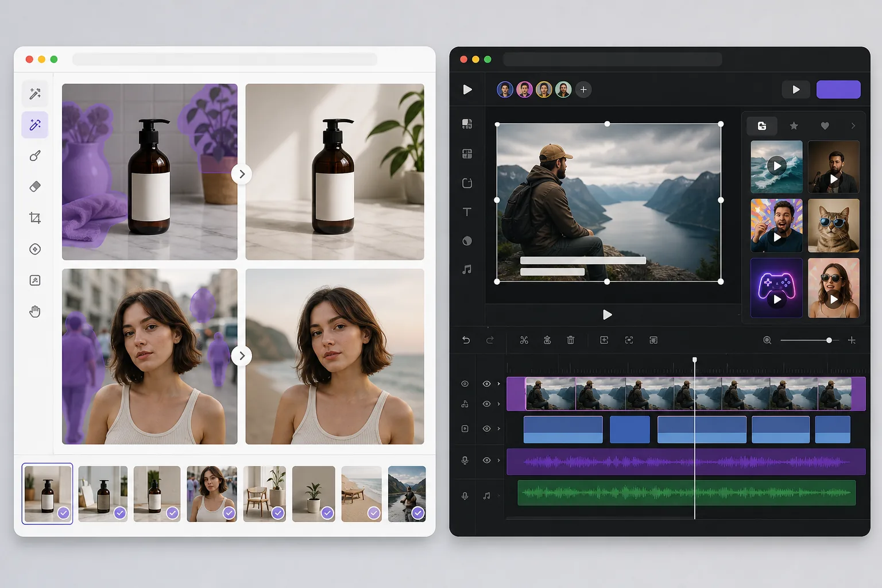This screenshot has height=588, width=882.
Task: Click the fourth collaborator avatar before the plus
Action: 563,90
